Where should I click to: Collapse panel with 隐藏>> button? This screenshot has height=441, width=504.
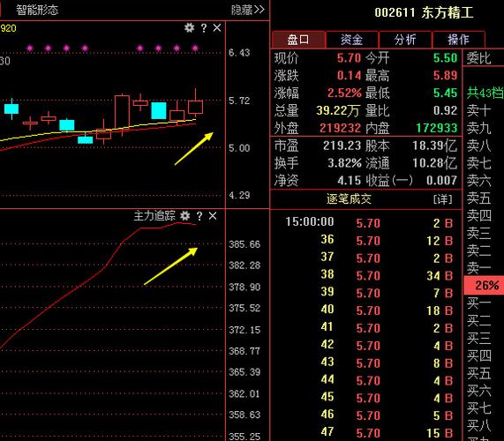(x=247, y=10)
